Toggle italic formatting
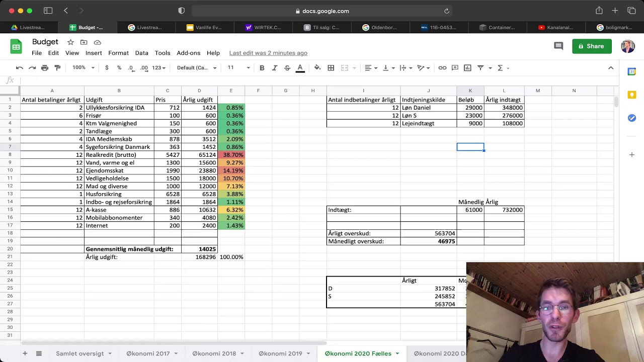The width and height of the screenshot is (644, 362). pyautogui.click(x=275, y=68)
